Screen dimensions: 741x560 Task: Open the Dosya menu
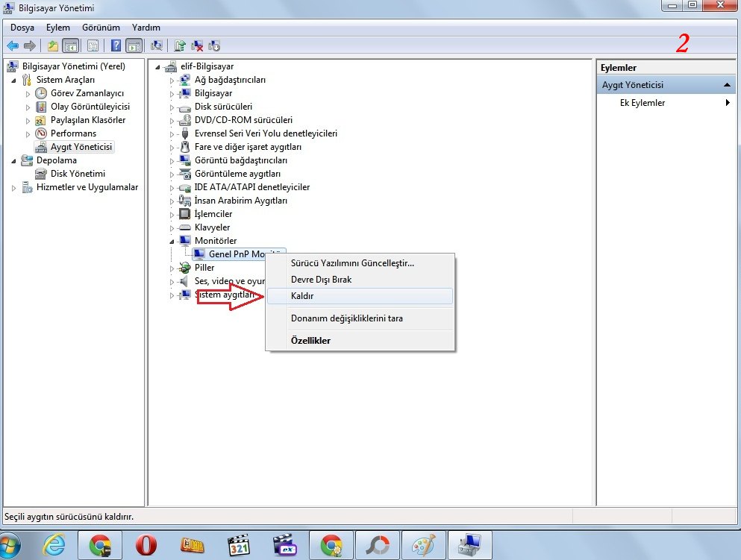(x=22, y=28)
